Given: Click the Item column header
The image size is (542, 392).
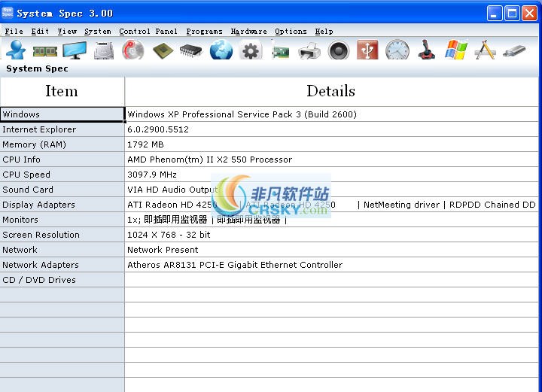Looking at the screenshot, I should click(62, 92).
